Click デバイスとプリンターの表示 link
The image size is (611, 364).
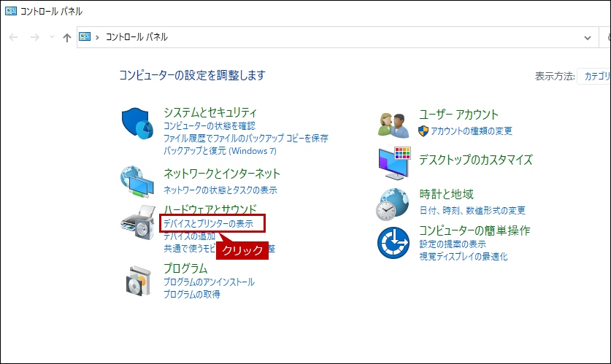209,223
